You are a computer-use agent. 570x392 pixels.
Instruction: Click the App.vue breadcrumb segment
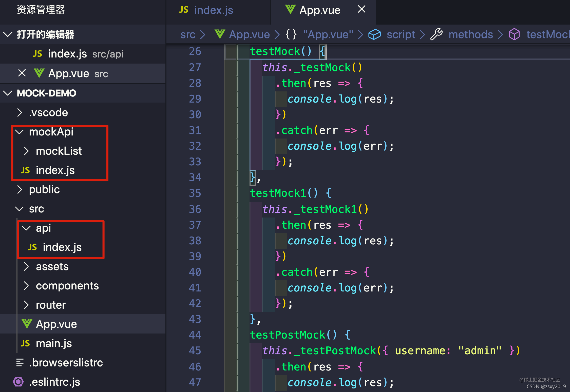250,34
